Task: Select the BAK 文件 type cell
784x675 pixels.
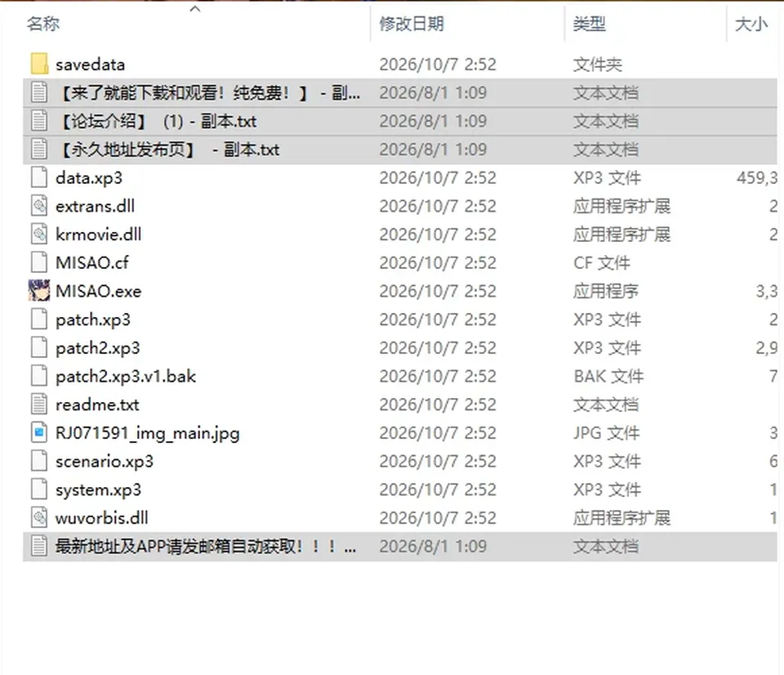Action: pos(608,376)
